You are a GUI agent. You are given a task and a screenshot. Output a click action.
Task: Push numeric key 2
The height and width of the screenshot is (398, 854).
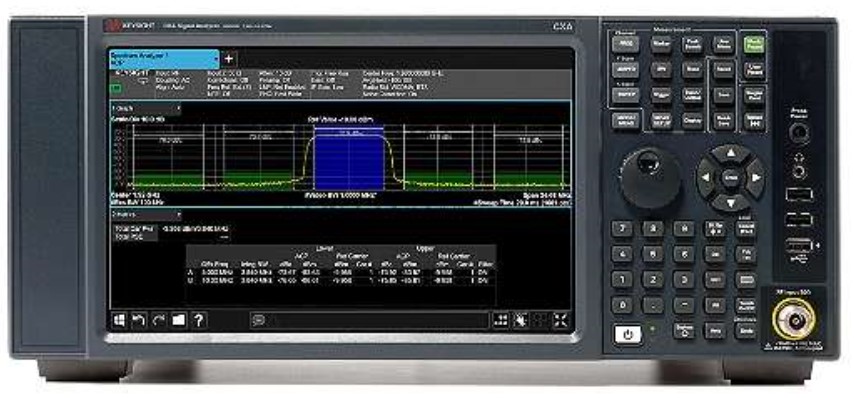point(653,280)
